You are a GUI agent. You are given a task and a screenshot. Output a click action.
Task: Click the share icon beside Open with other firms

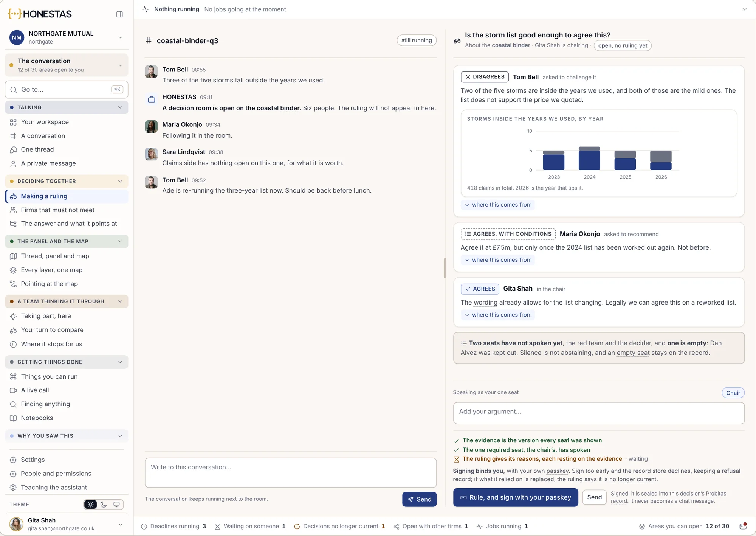pos(397,527)
